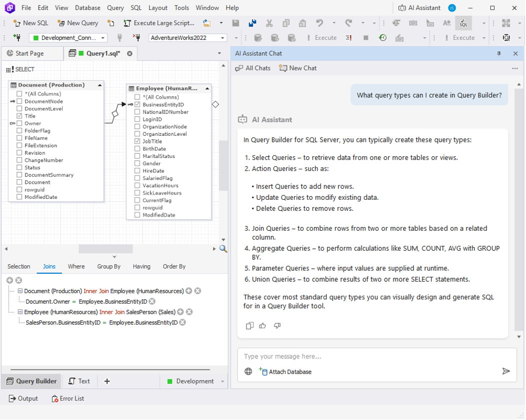The width and height of the screenshot is (526, 420).
Task: Open the Layout menu
Action: tap(157, 7)
